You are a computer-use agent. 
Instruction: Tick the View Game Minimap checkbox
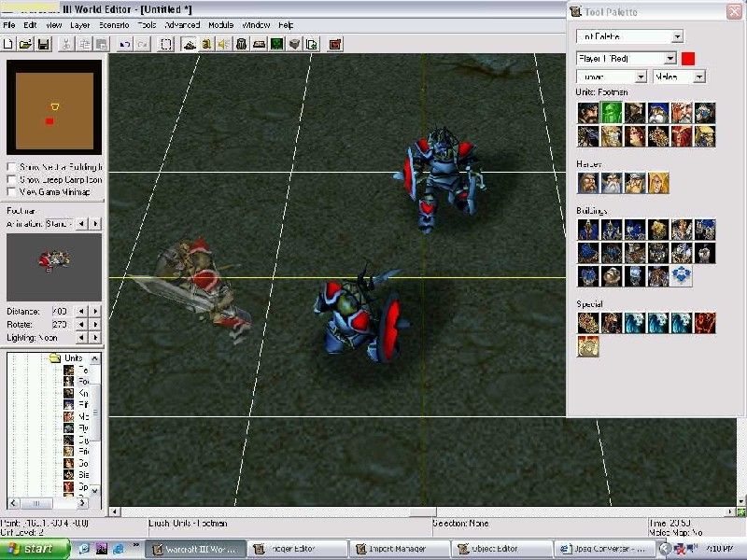11,192
